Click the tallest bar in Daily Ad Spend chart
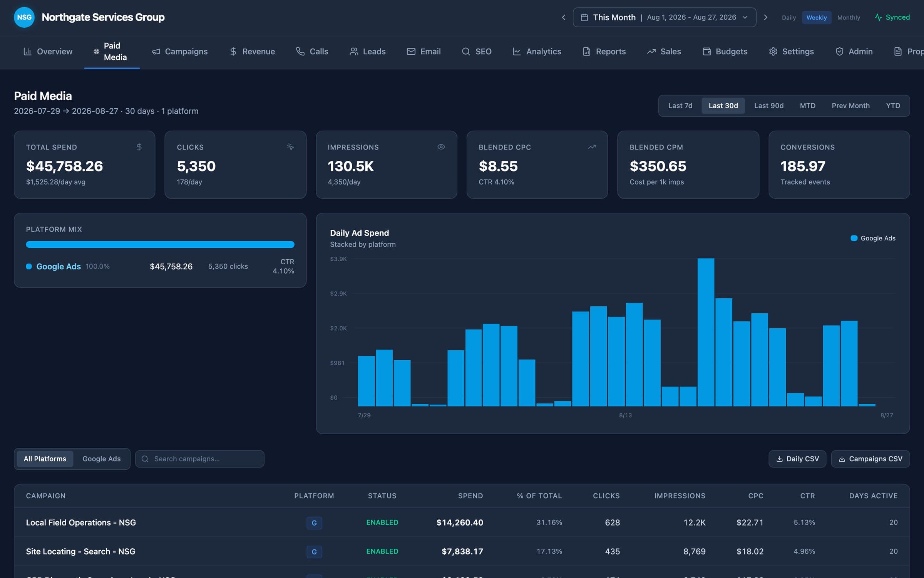The image size is (924, 578). 706,332
